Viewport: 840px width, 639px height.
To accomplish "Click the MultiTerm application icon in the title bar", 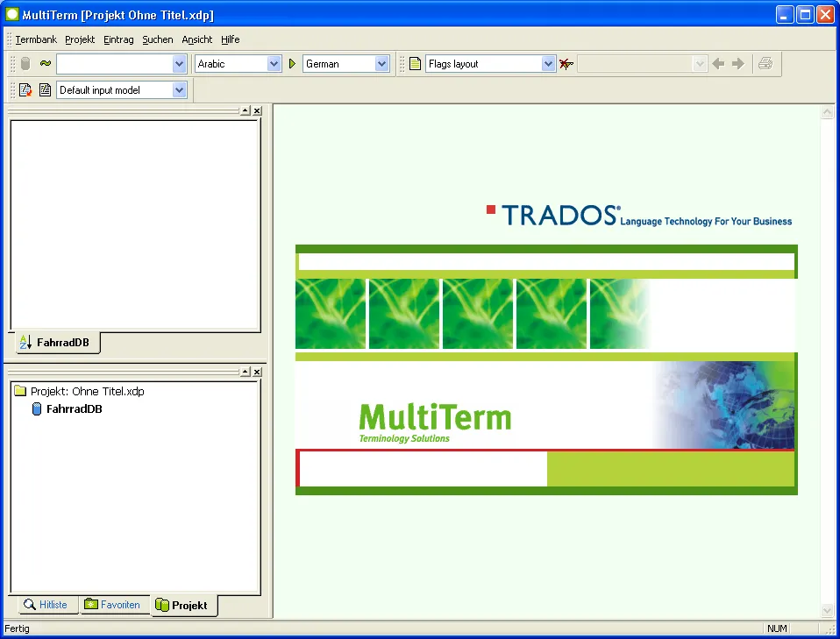I will tap(11, 14).
